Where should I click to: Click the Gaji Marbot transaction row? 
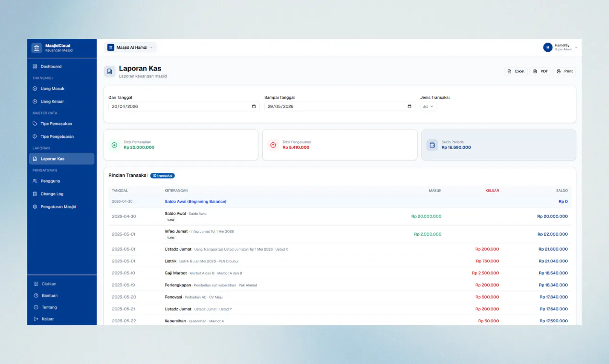(x=340, y=273)
